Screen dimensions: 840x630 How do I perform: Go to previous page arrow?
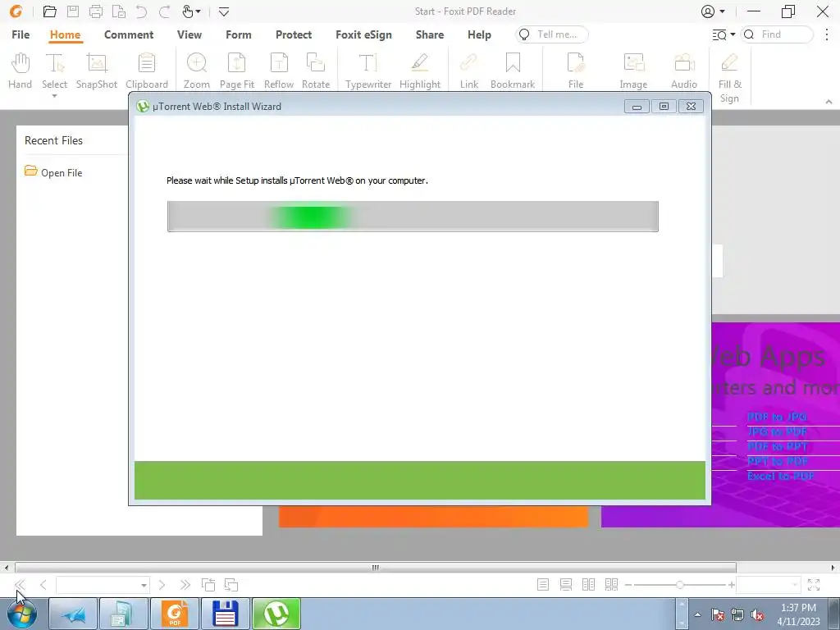(43, 584)
